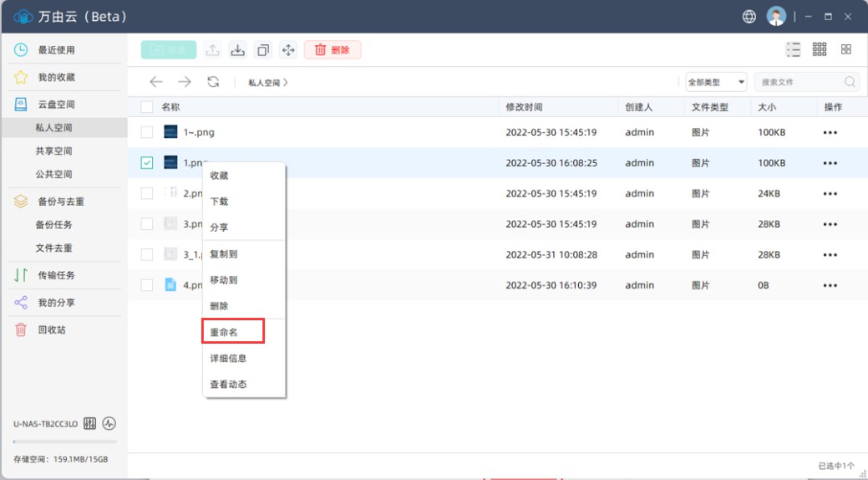Click the move icon in the toolbar
The height and width of the screenshot is (480, 868).
pos(288,50)
